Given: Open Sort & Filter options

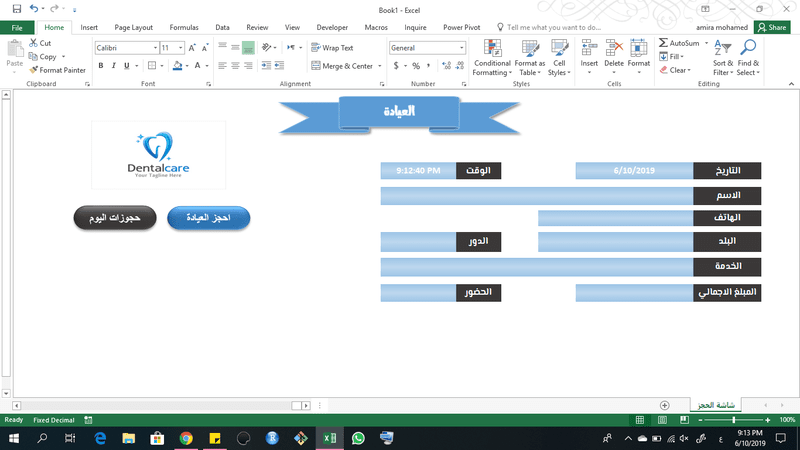Looking at the screenshot, I should [722, 58].
